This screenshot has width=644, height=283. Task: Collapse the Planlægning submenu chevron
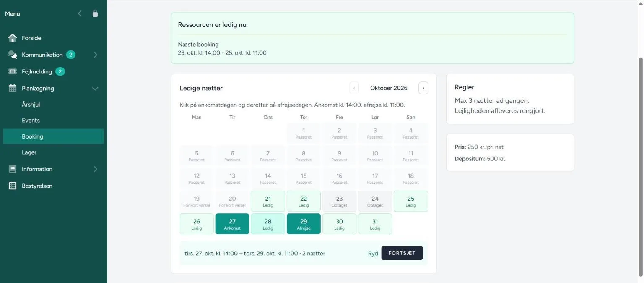click(95, 89)
